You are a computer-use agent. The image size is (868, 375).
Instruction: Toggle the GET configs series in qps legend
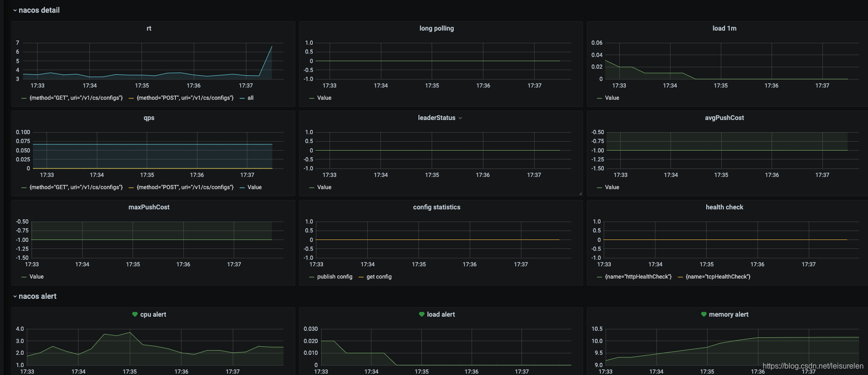[76, 187]
